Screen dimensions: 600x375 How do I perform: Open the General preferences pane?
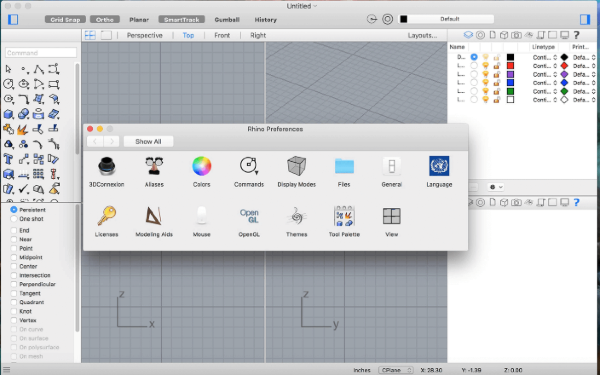point(391,172)
